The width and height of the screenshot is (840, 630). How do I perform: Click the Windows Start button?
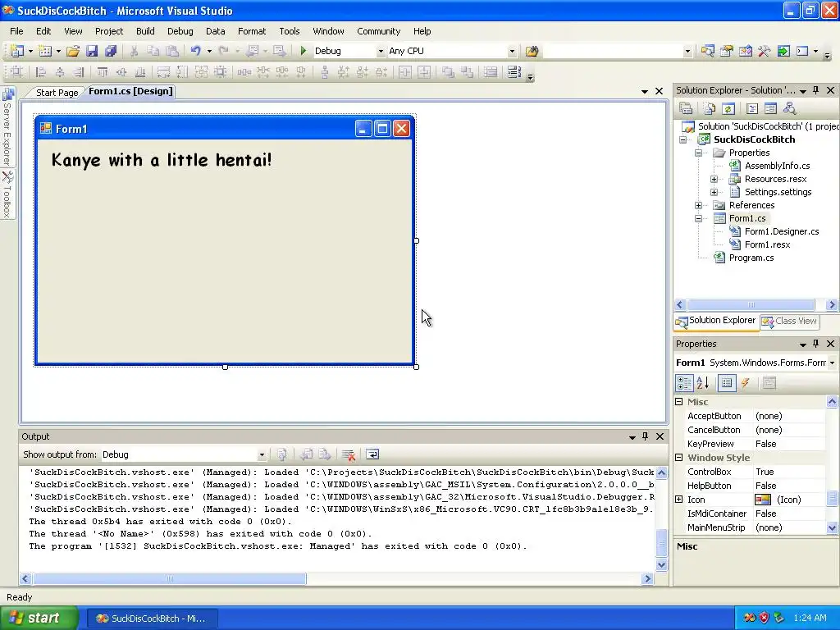(39, 619)
